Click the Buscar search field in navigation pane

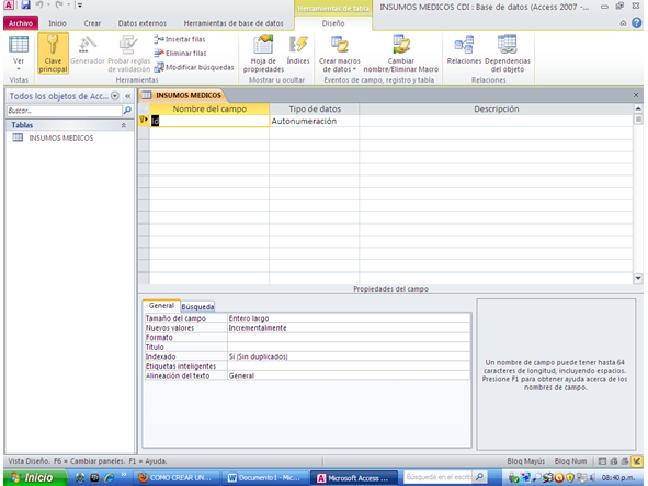64,110
